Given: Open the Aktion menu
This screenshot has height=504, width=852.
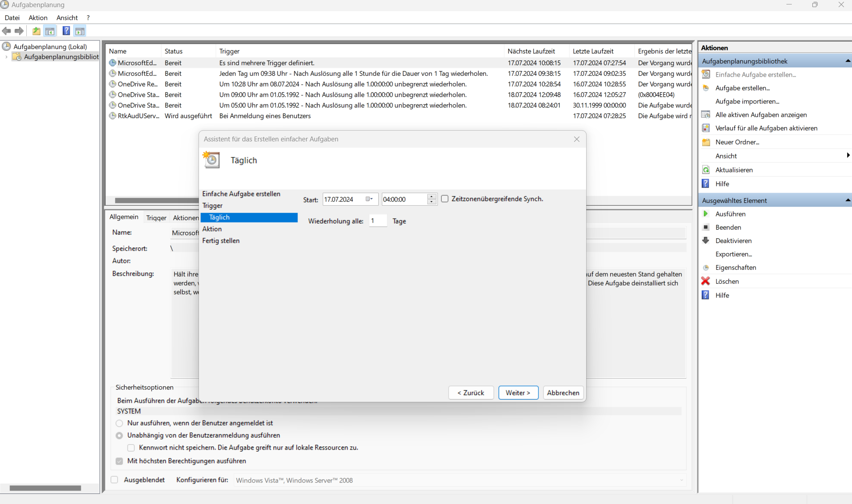Looking at the screenshot, I should 38,18.
